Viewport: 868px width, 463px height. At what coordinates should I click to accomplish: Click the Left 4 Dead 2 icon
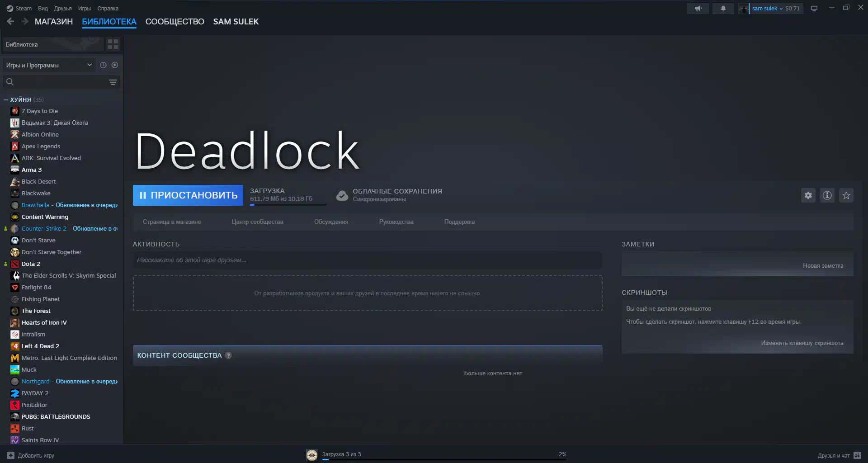(x=15, y=346)
